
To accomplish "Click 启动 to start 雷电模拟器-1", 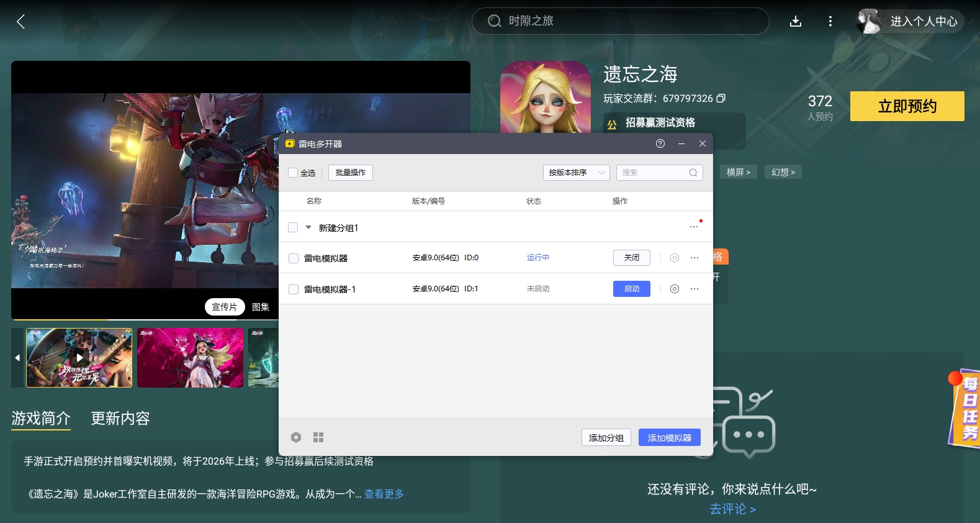I will click(631, 289).
